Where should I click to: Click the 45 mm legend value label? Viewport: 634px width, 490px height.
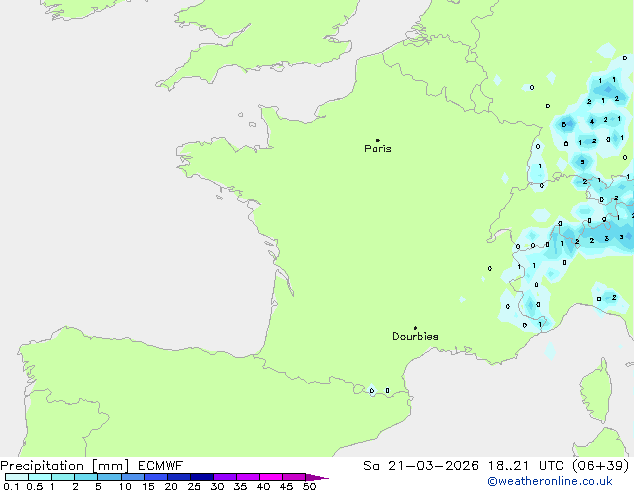(286, 486)
